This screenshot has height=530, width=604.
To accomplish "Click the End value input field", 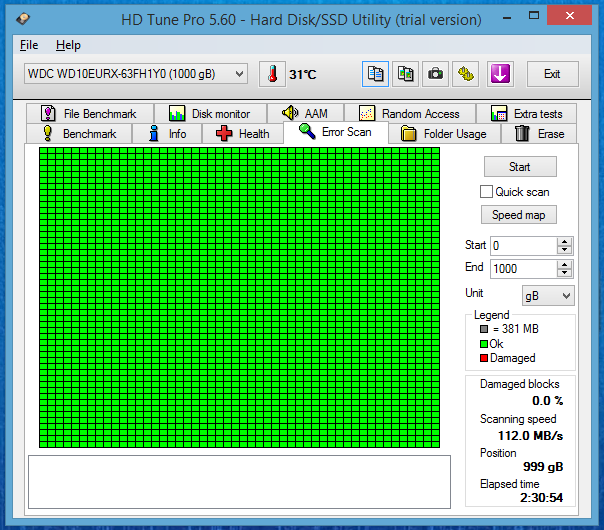I will (523, 268).
